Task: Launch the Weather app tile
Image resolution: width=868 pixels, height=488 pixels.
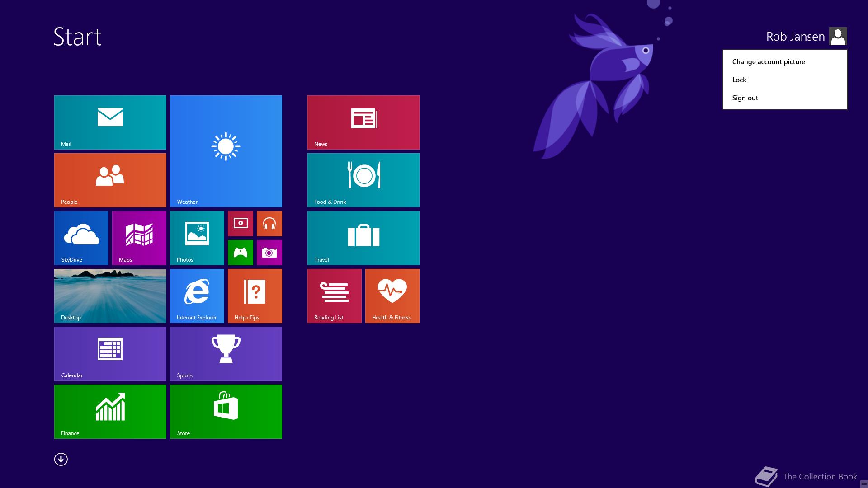Action: tap(226, 151)
